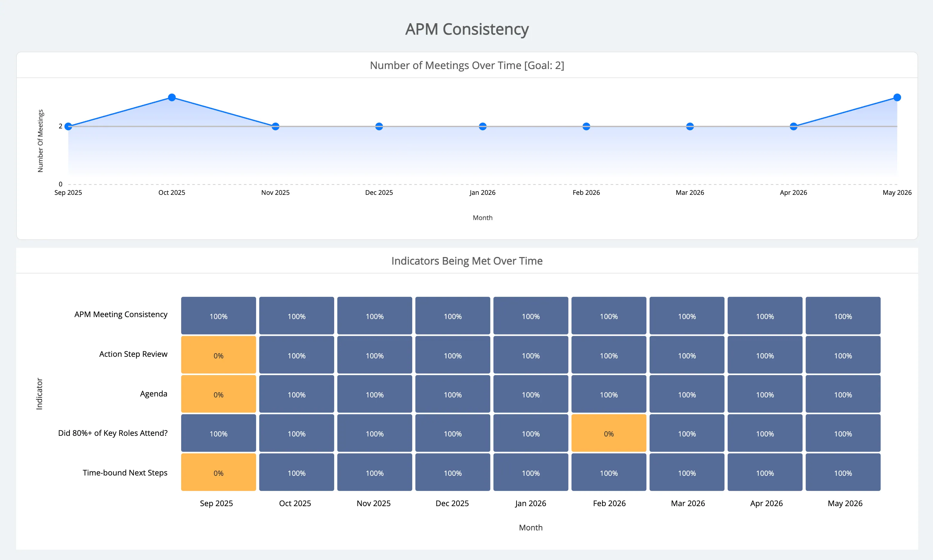
Task: Click APM Meeting Consistency cell for May 2026
Action: (x=843, y=315)
